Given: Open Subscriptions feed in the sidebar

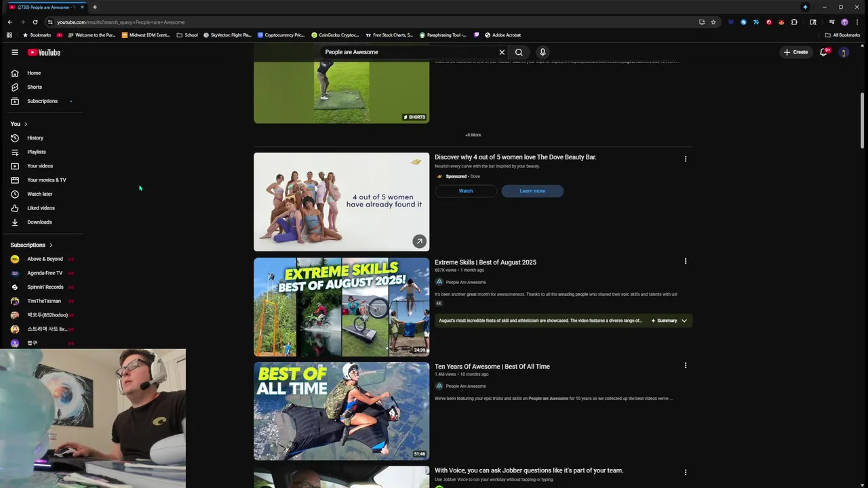Looking at the screenshot, I should pyautogui.click(x=43, y=101).
